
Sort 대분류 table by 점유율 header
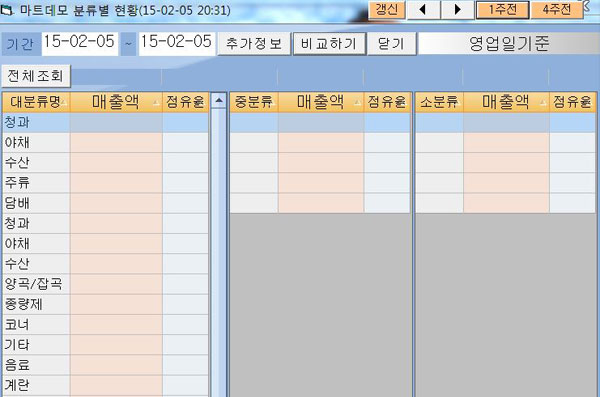coord(186,102)
